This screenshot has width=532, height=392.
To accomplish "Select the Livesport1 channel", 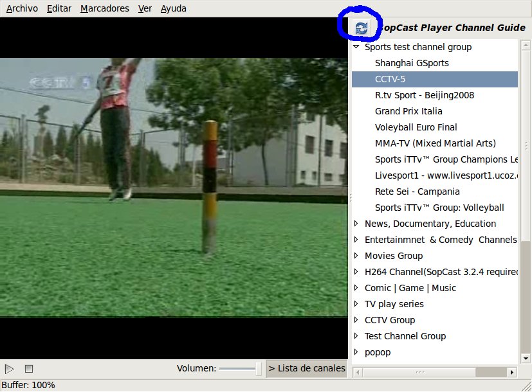I will [x=435, y=175].
